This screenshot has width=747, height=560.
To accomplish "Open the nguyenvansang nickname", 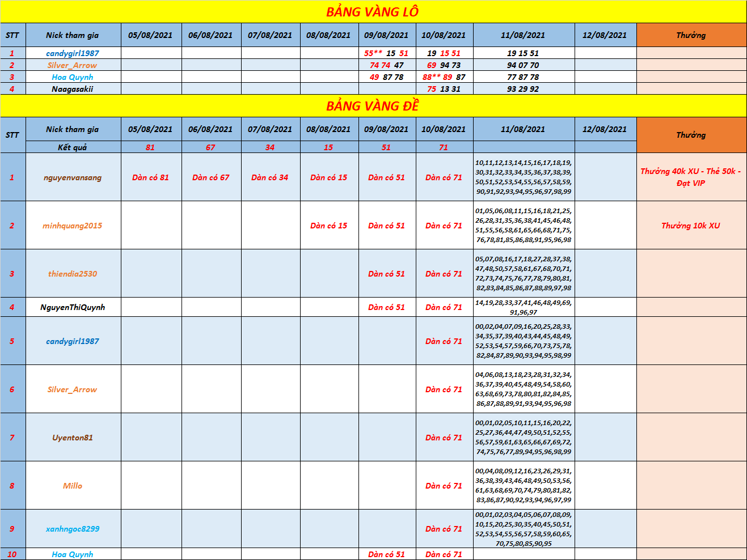I will pos(73,177).
